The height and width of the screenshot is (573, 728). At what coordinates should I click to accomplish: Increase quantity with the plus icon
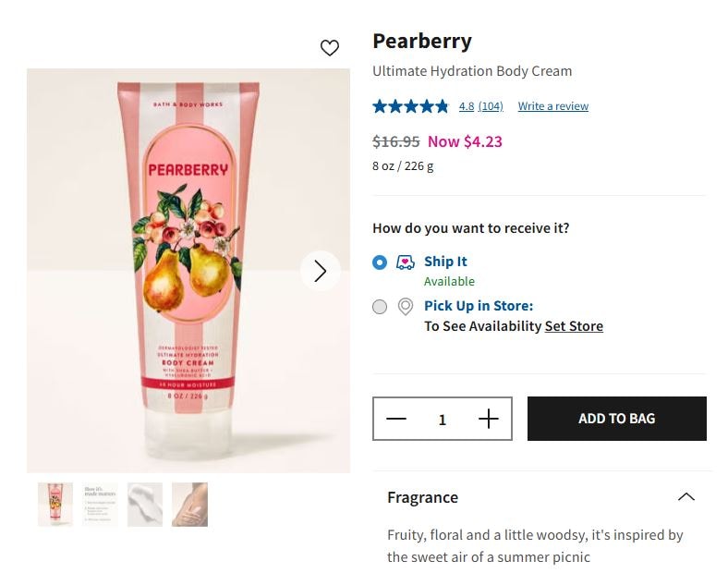point(489,420)
